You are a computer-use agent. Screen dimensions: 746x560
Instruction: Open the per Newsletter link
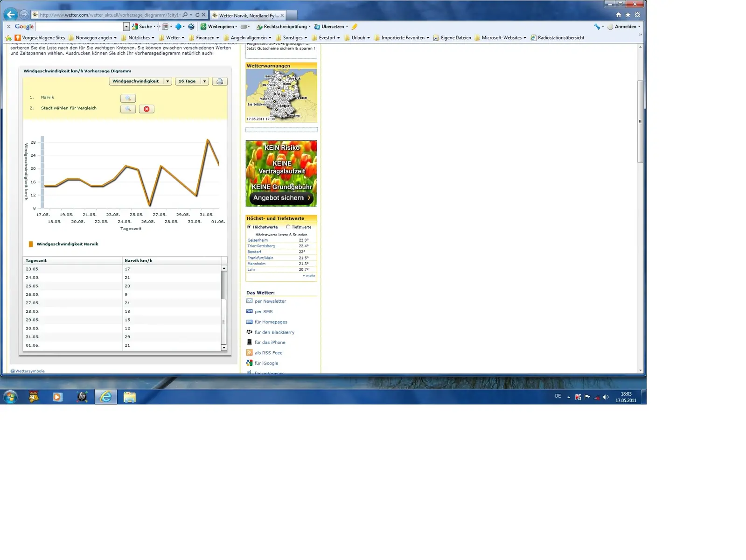click(x=270, y=301)
